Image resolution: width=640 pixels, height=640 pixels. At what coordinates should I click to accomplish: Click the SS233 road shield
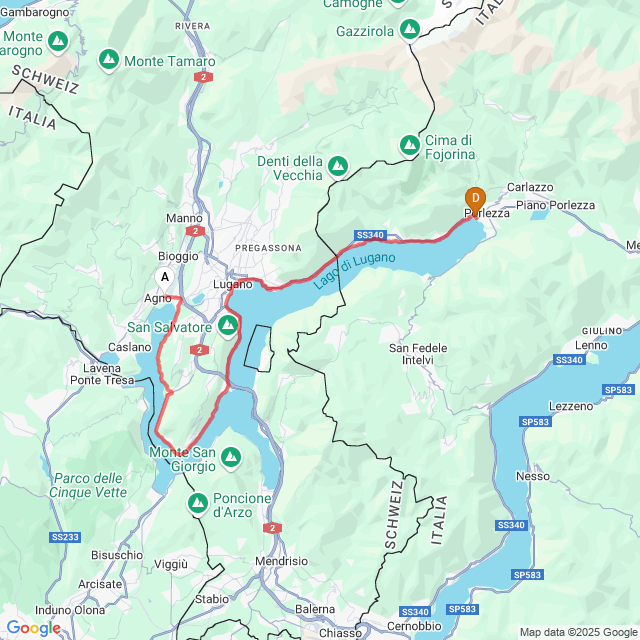click(x=65, y=537)
